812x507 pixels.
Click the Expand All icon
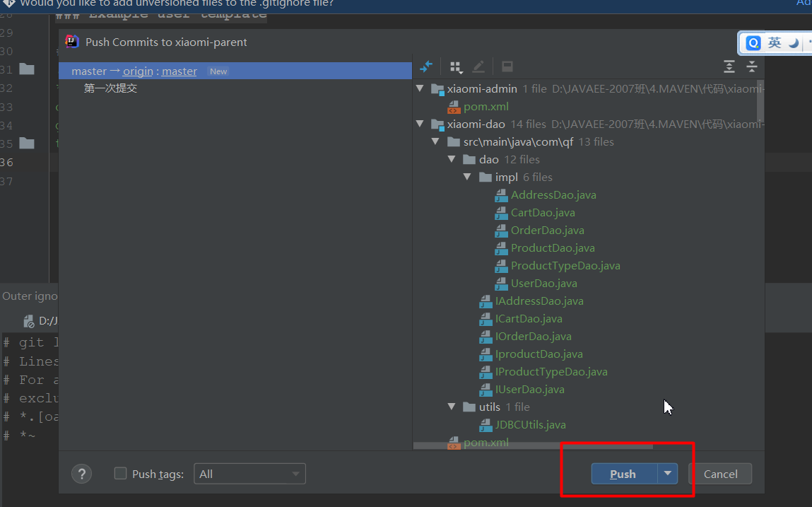[729, 66]
